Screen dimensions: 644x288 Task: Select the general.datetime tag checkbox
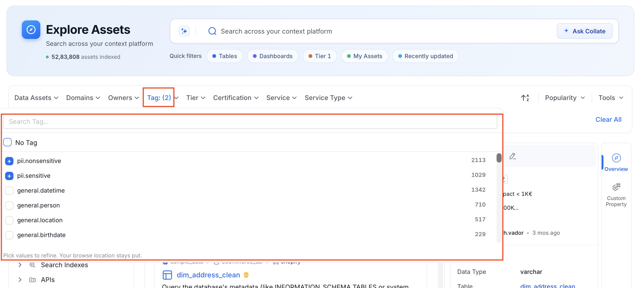[x=9, y=191]
